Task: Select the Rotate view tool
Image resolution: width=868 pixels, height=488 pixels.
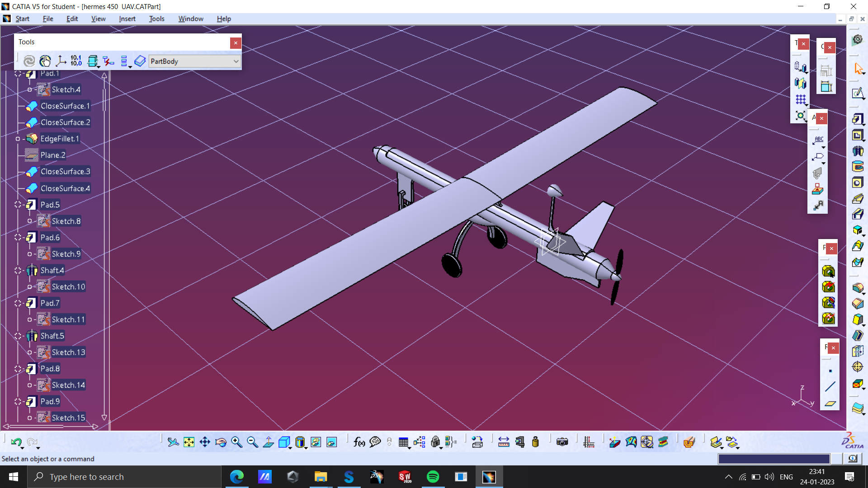Action: tap(221, 442)
